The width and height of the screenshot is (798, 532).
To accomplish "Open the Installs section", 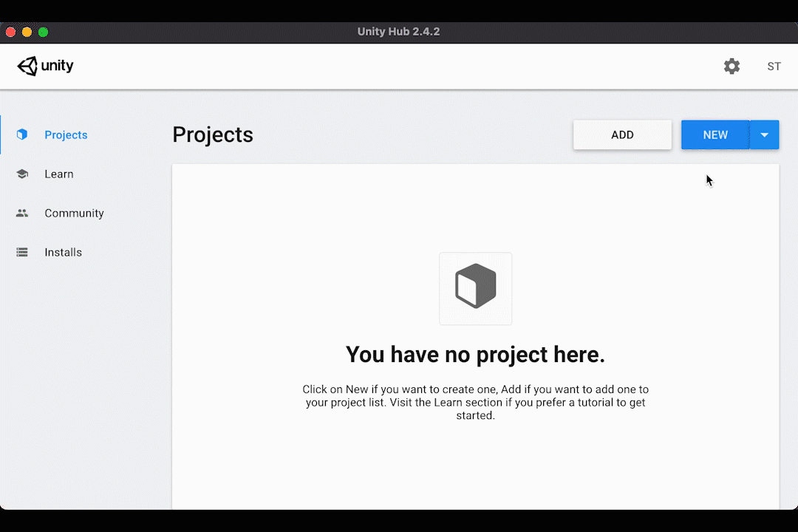I will tap(63, 253).
